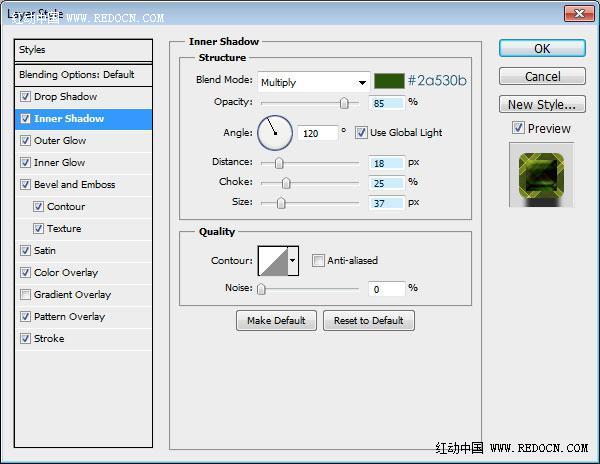Click the angle dial control
Screen dimensions: 600x464
(x=275, y=133)
